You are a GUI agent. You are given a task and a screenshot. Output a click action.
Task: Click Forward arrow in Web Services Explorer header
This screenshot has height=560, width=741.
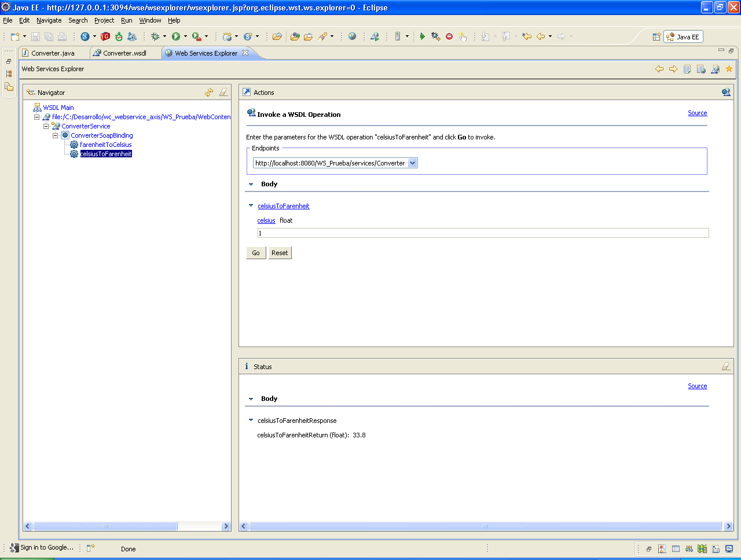point(673,69)
